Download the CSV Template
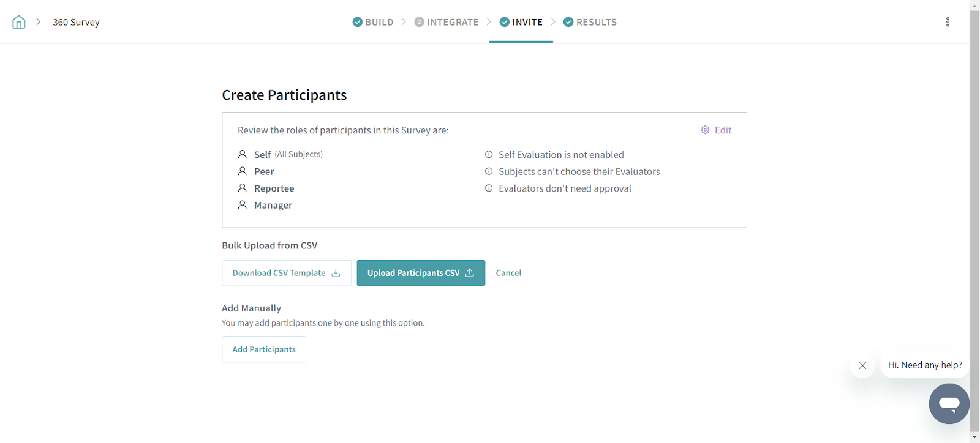Viewport: 980px width, 443px height. coord(286,273)
